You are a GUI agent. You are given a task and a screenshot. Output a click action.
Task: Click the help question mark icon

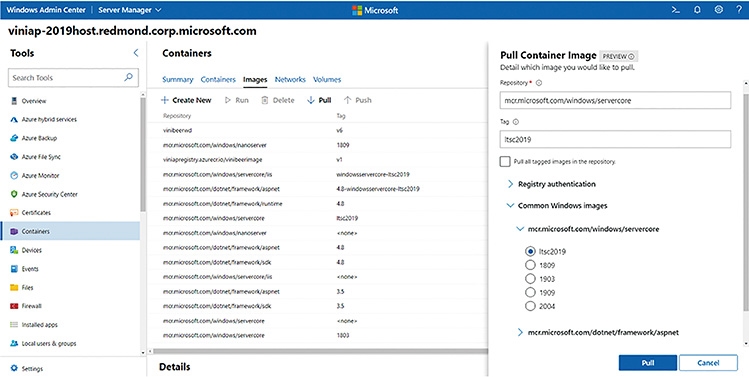tap(739, 10)
